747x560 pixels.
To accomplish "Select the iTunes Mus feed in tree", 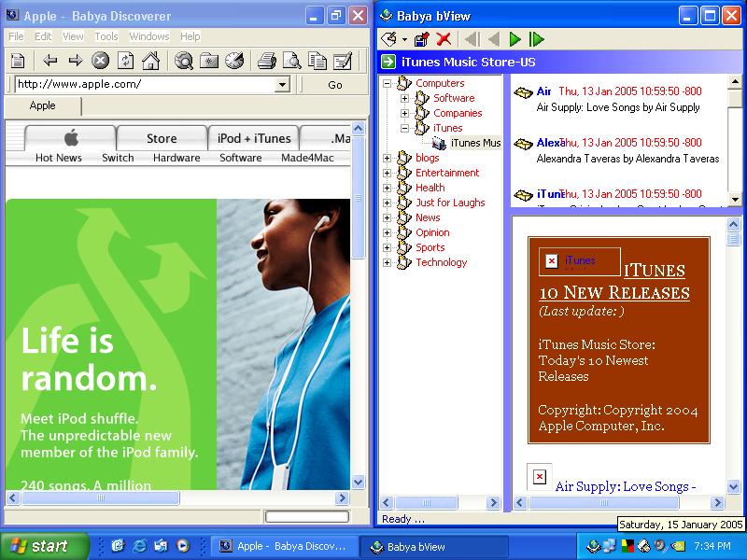I will click(x=475, y=143).
